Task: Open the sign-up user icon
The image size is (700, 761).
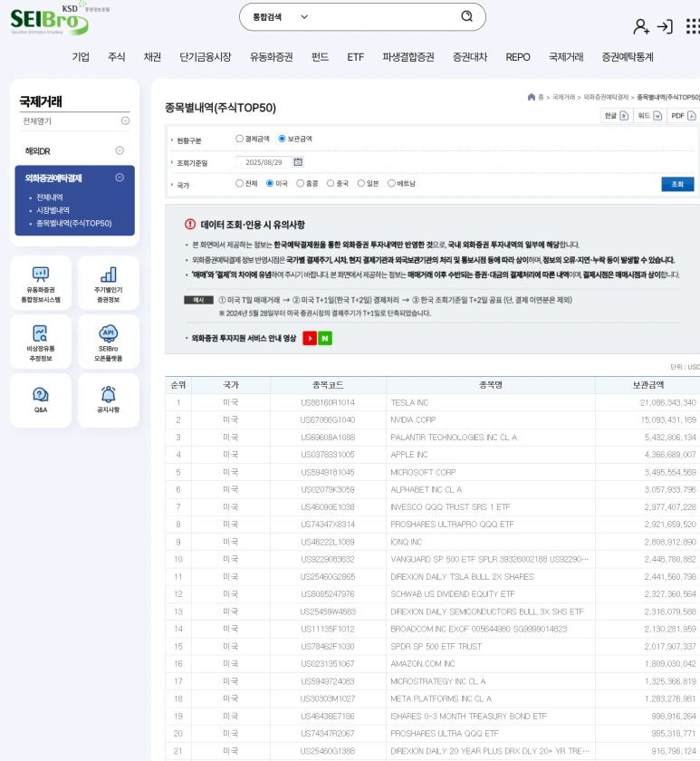Action: (641, 26)
